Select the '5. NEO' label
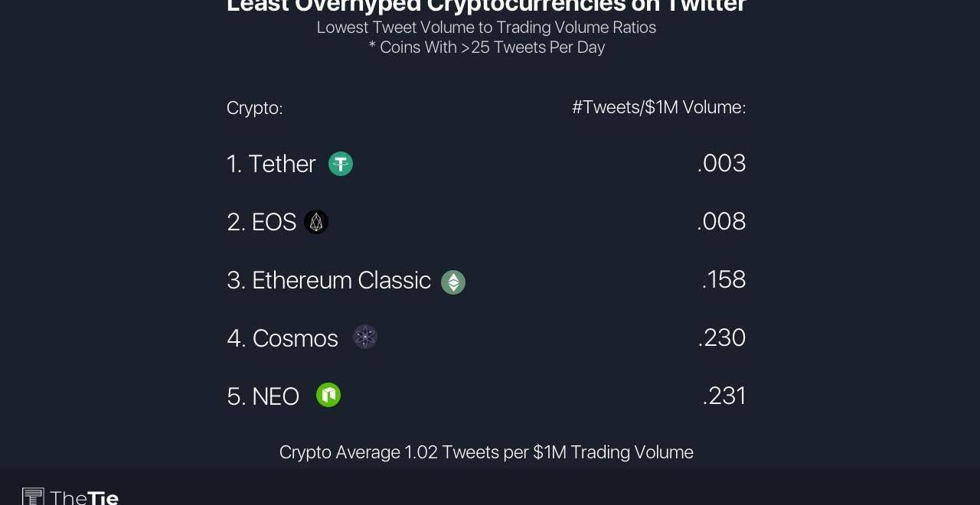The height and width of the screenshot is (505, 980). (x=263, y=396)
